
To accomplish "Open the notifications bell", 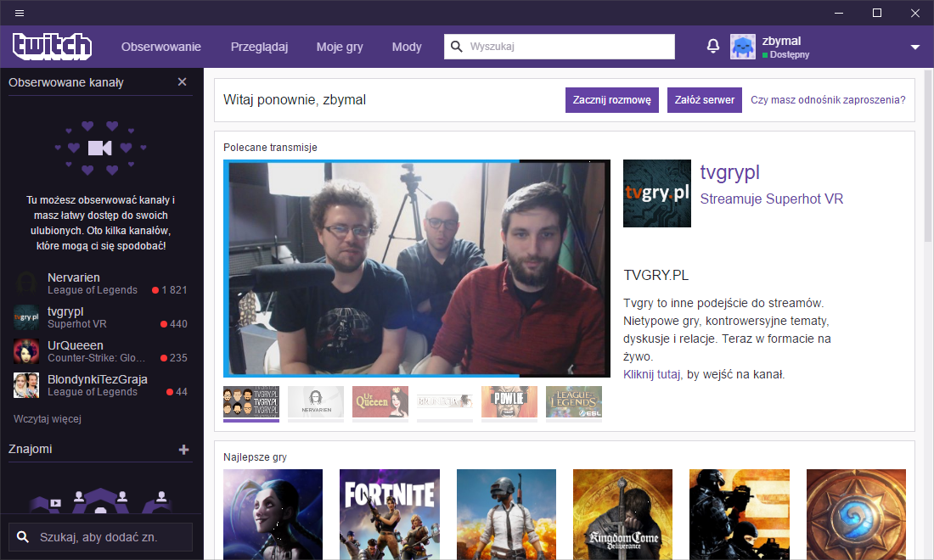I will 712,47.
